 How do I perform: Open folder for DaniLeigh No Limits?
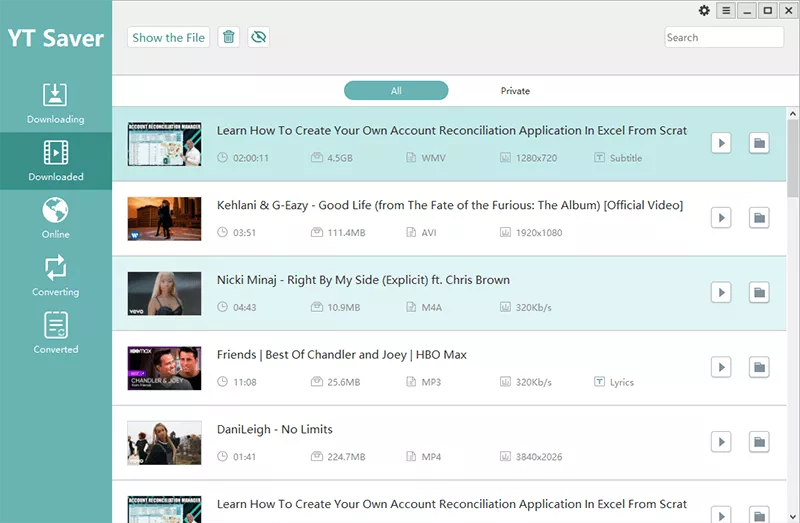[759, 442]
